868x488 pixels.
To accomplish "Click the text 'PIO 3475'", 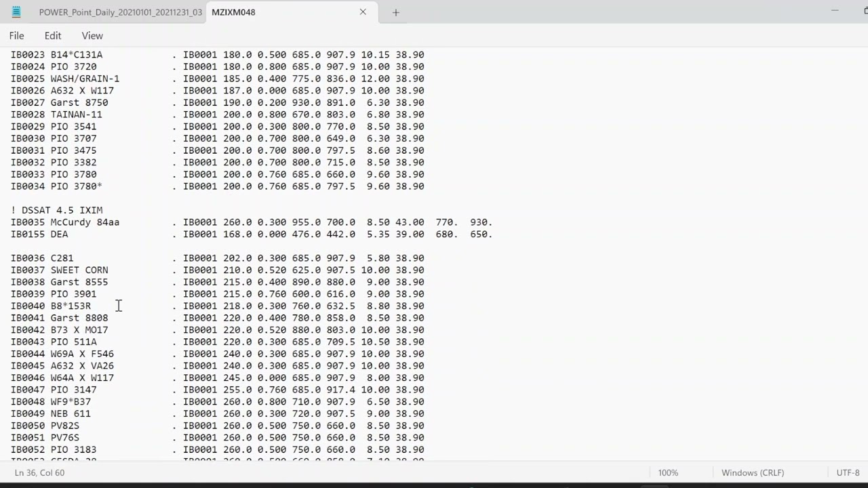I will click(74, 150).
